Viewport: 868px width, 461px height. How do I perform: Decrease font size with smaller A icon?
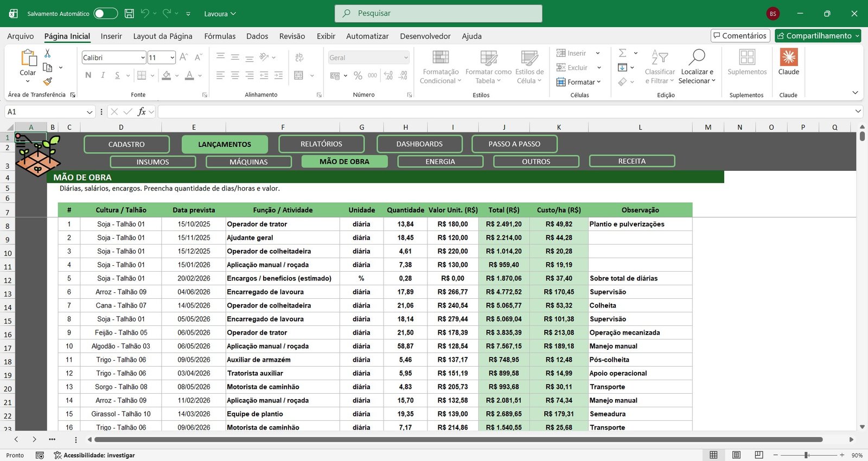tap(199, 57)
